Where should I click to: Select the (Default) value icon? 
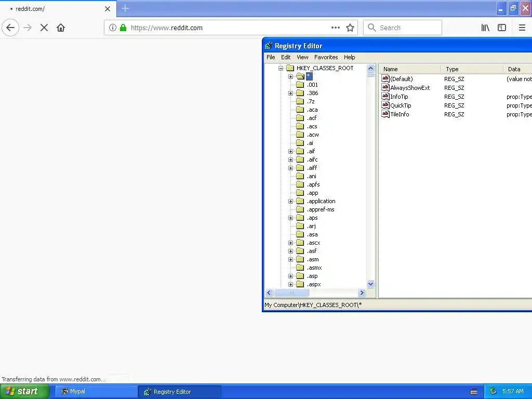(x=385, y=79)
